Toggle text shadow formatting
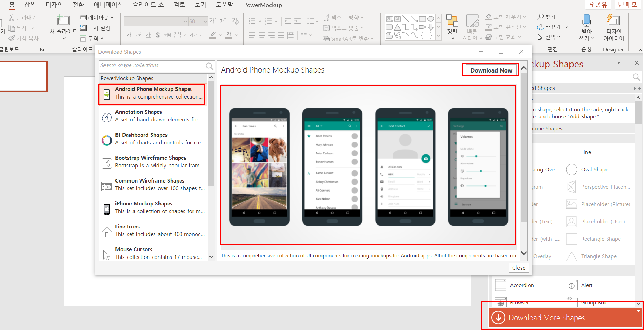Viewport: 644px width, 330px height. pyautogui.click(x=158, y=35)
